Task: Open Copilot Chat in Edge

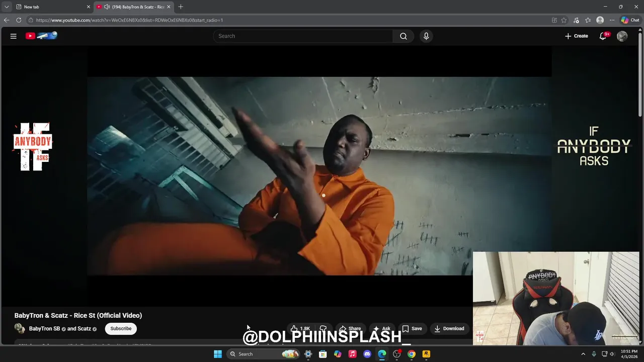Action: tap(630, 20)
